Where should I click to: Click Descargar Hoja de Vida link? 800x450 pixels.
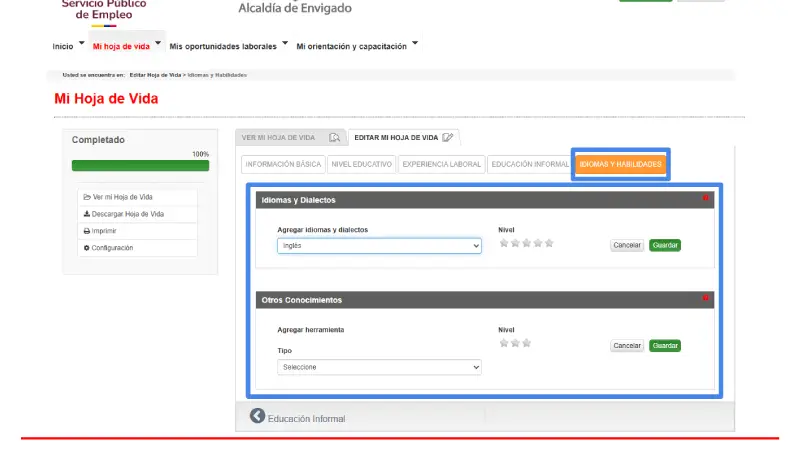(128, 214)
